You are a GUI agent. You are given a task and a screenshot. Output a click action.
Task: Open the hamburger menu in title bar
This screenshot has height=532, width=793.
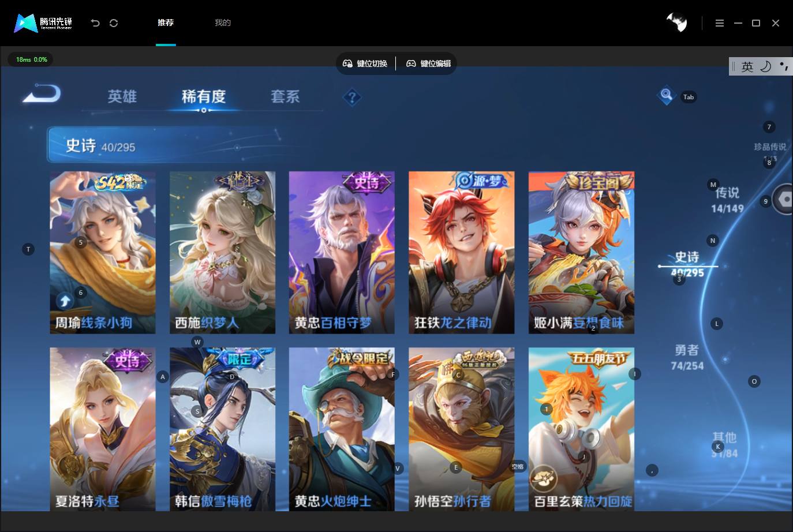click(x=719, y=23)
